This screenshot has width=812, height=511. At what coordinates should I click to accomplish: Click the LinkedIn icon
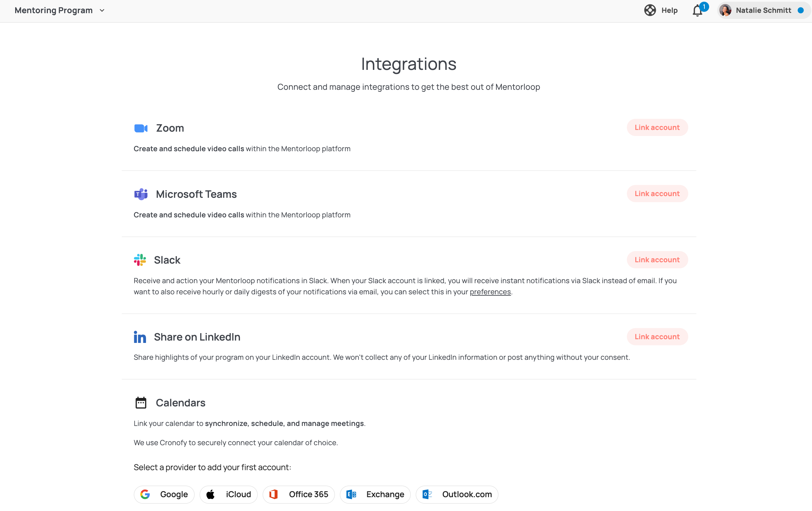(140, 337)
